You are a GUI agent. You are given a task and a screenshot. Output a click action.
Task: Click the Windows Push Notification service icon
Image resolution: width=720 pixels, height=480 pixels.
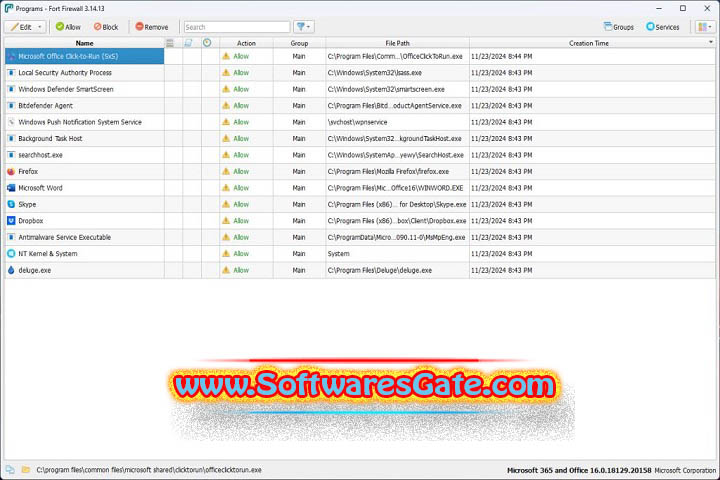click(x=11, y=122)
